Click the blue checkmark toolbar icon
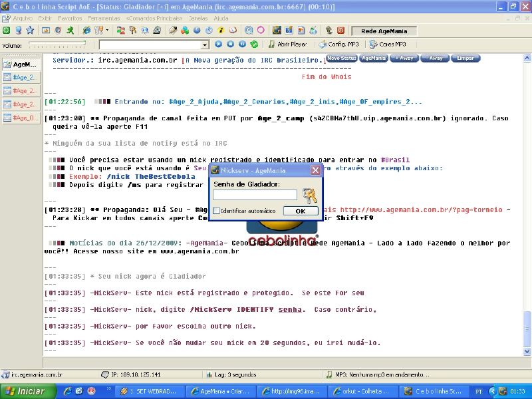The width and height of the screenshot is (532, 399). click(x=289, y=31)
